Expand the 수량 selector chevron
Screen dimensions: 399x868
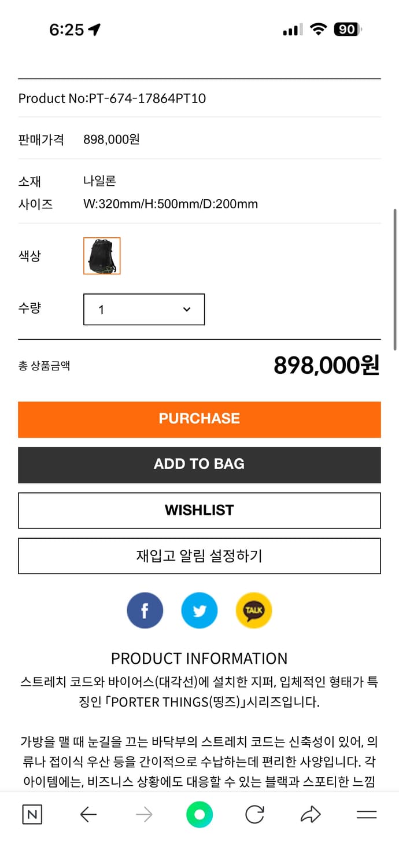point(186,310)
